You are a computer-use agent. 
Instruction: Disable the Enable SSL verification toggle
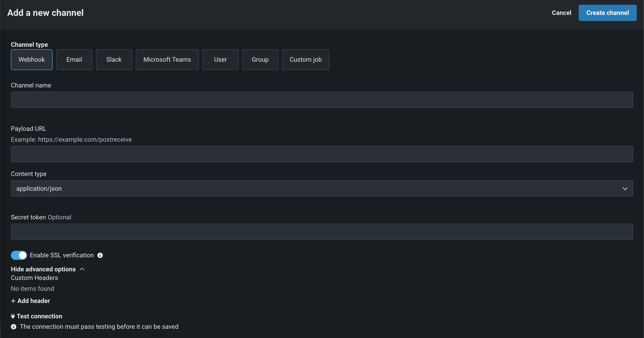[19, 255]
